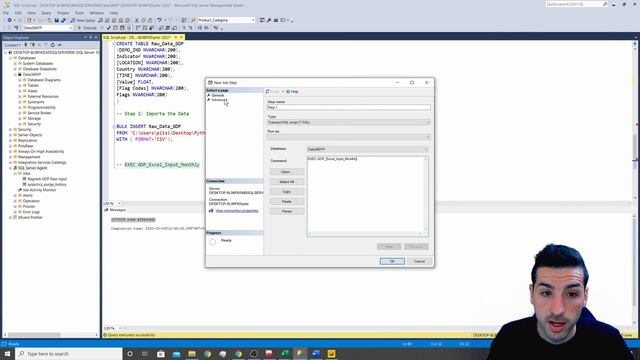
Task: Cancel the New Job Step dialog
Action: tap(419, 261)
